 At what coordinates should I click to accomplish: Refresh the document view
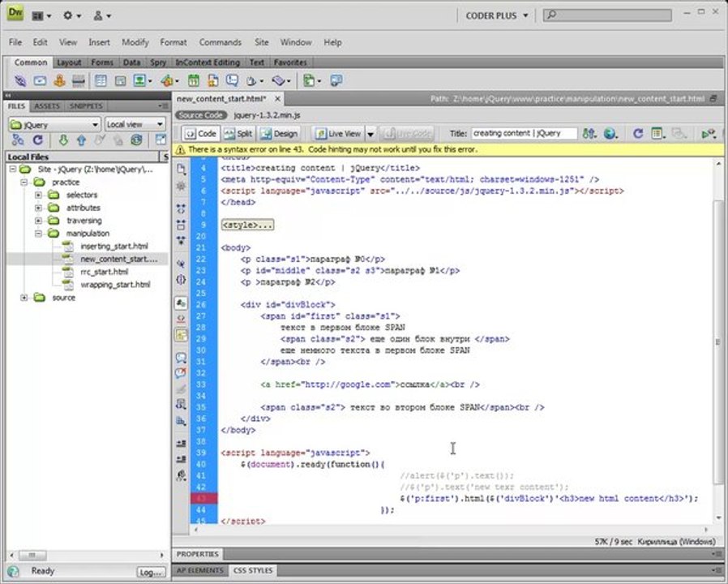(x=638, y=134)
